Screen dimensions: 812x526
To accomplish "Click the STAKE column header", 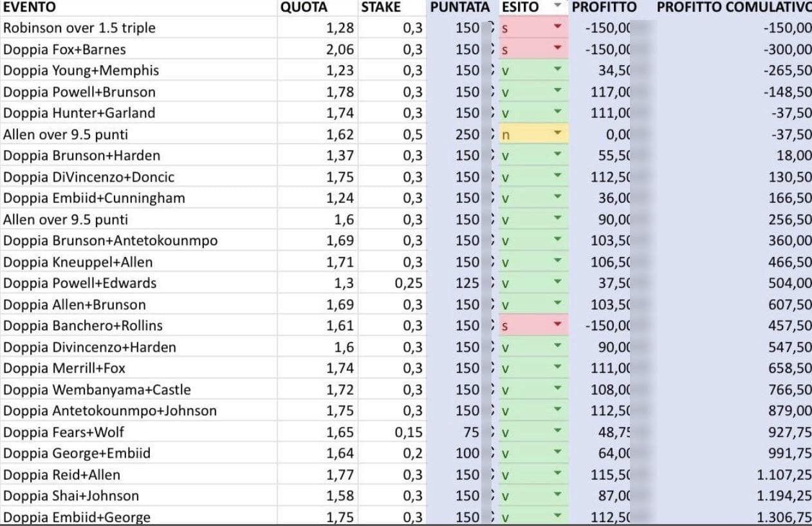I will (x=381, y=7).
